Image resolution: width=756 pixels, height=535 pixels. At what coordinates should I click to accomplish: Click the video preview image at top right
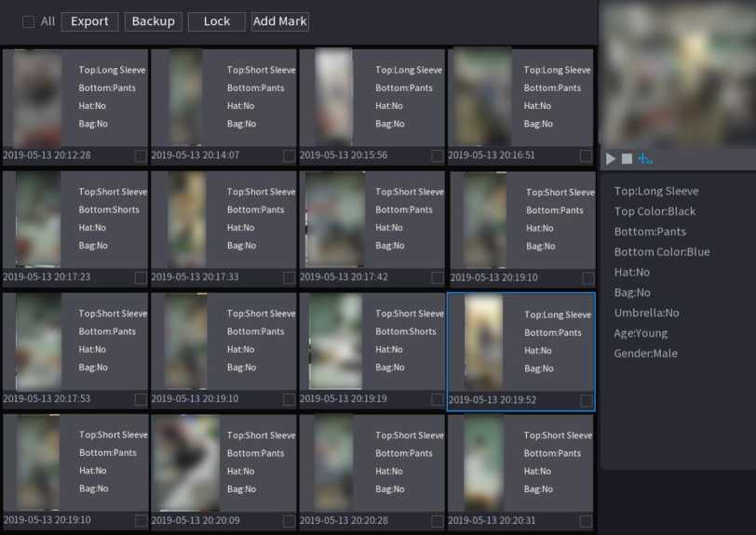[677, 74]
